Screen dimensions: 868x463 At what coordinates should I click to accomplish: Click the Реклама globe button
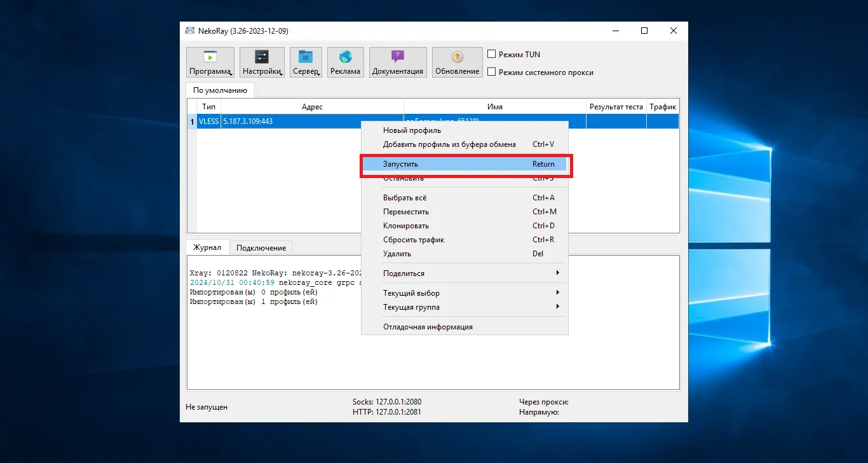click(x=345, y=62)
